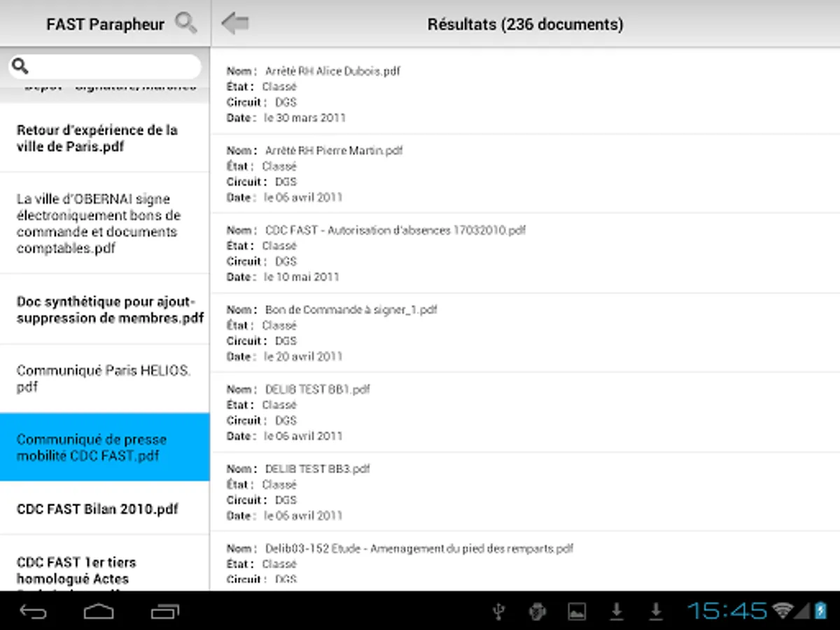Viewport: 840px width, 630px height.
Task: Open result DELIB TEST BB3.pdf
Action: [525, 491]
